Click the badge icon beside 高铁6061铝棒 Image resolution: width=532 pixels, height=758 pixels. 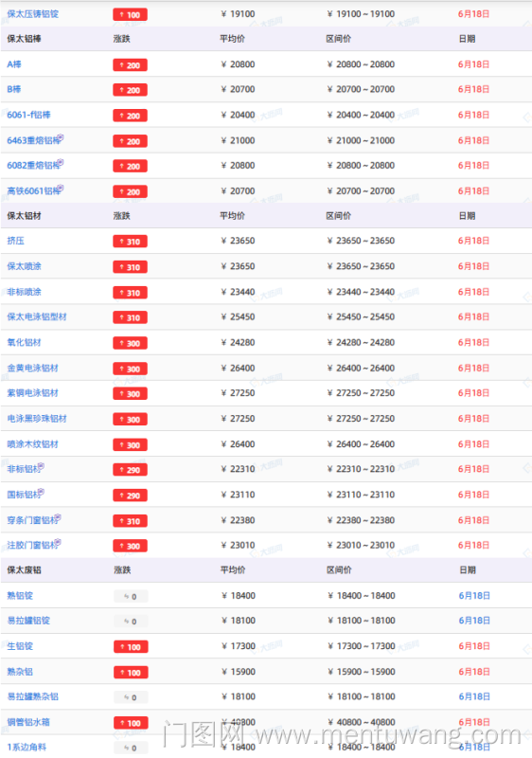(x=61, y=188)
